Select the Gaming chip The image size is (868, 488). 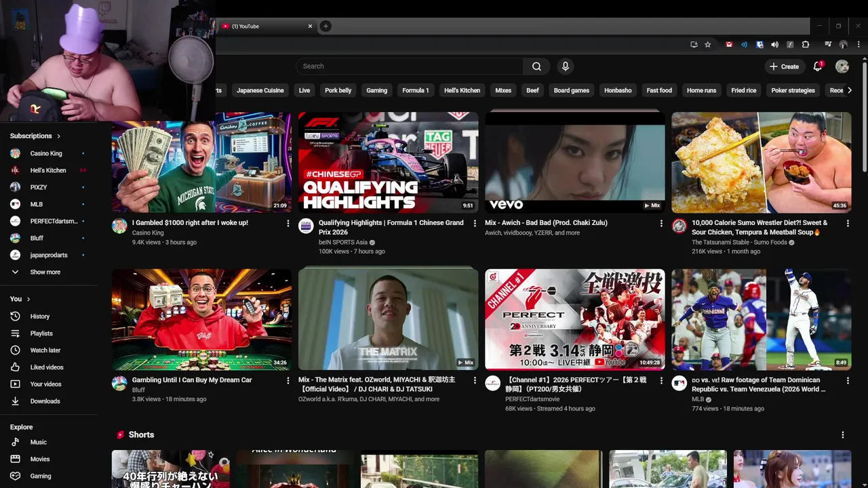(376, 90)
